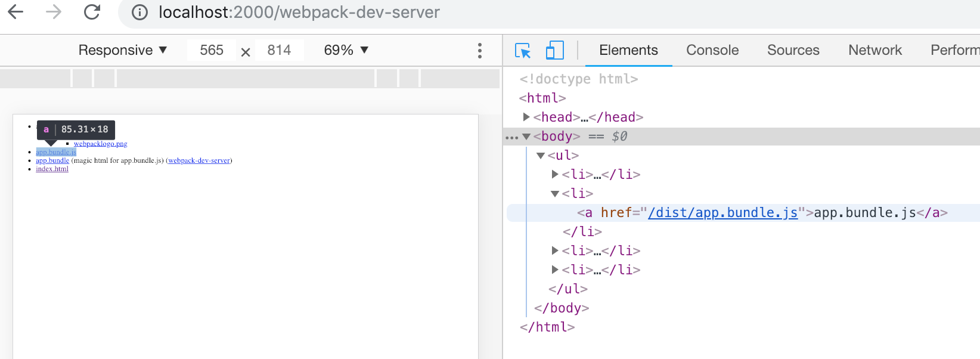This screenshot has height=359, width=980.
Task: Open the index.html link in page
Action: coord(52,169)
